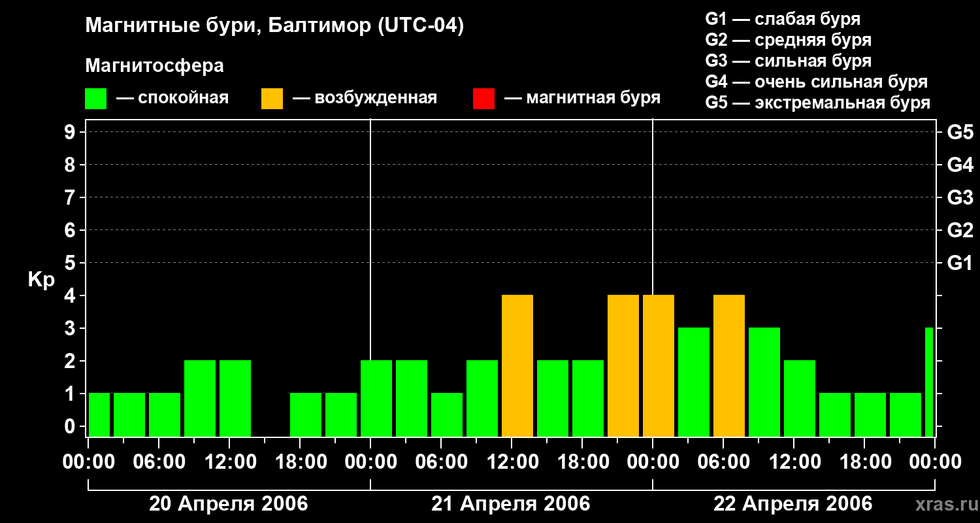Viewport: 980px width, 523px height.
Task: Click the '21 Апреля 2006' date label
Action: (x=511, y=504)
